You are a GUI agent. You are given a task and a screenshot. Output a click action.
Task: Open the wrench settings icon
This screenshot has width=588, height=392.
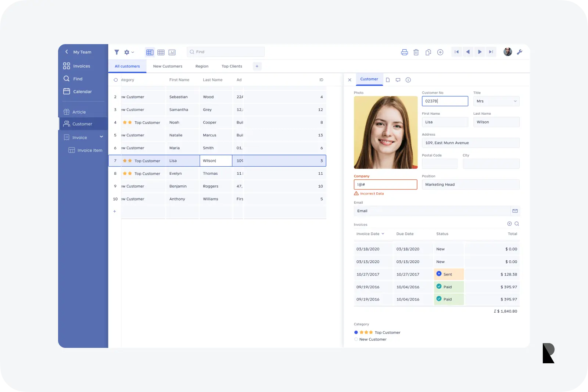point(520,52)
